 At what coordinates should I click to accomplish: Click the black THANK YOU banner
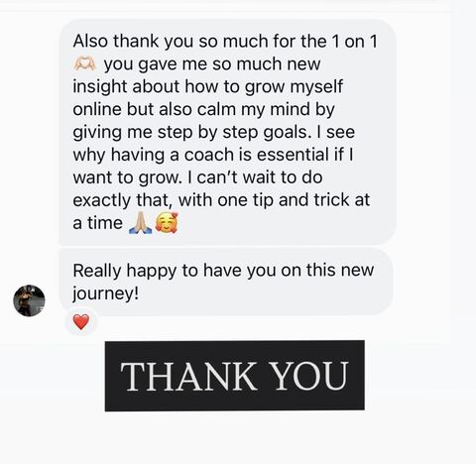(x=235, y=376)
